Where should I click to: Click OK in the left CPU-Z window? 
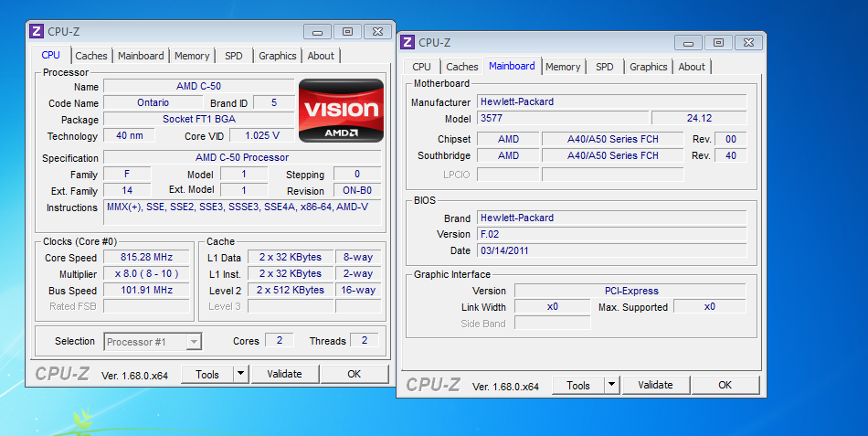click(x=355, y=374)
